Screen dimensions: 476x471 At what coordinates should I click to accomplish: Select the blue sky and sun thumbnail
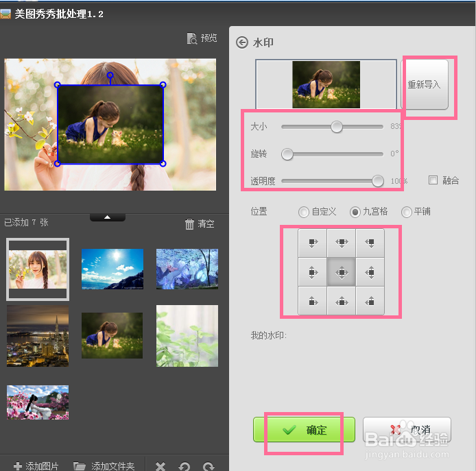pos(112,269)
